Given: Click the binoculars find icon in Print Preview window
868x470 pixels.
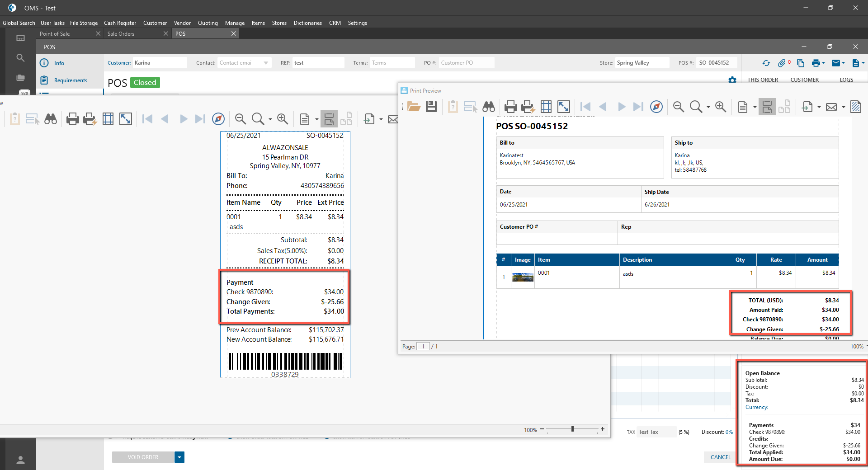Looking at the screenshot, I should (489, 107).
